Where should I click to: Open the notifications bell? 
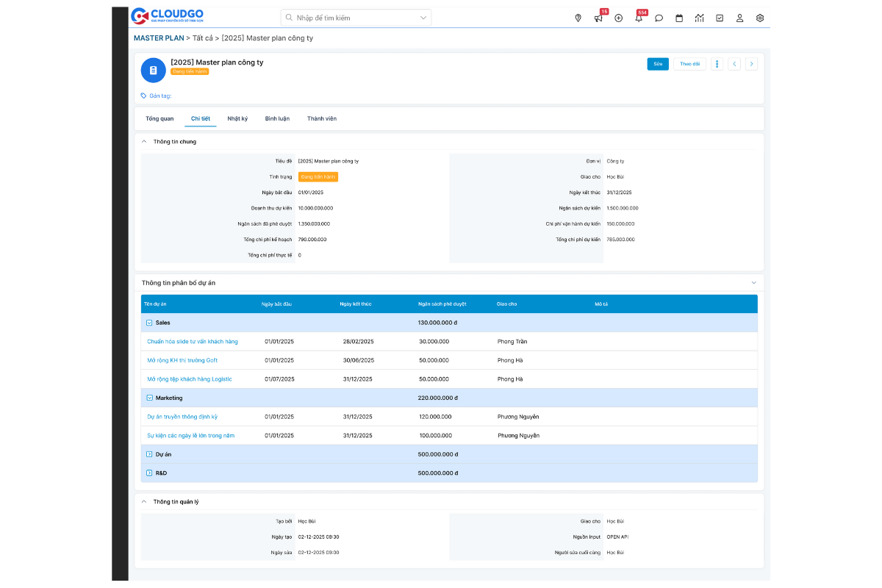[638, 18]
